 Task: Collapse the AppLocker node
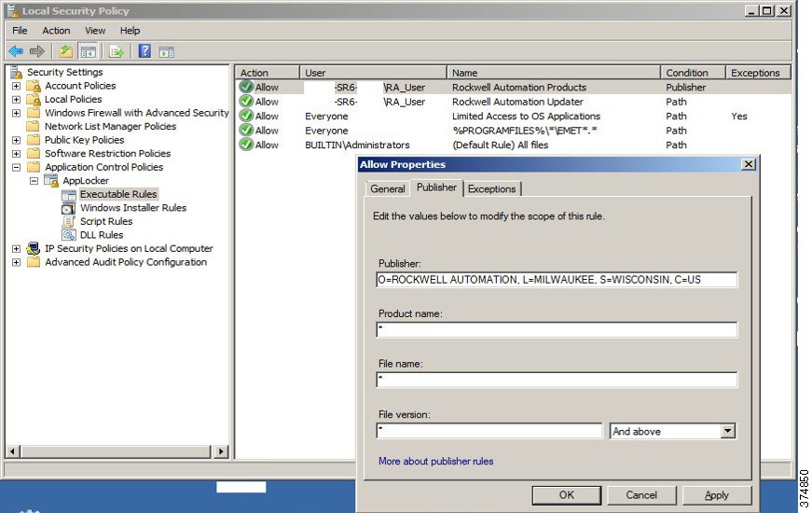34,181
